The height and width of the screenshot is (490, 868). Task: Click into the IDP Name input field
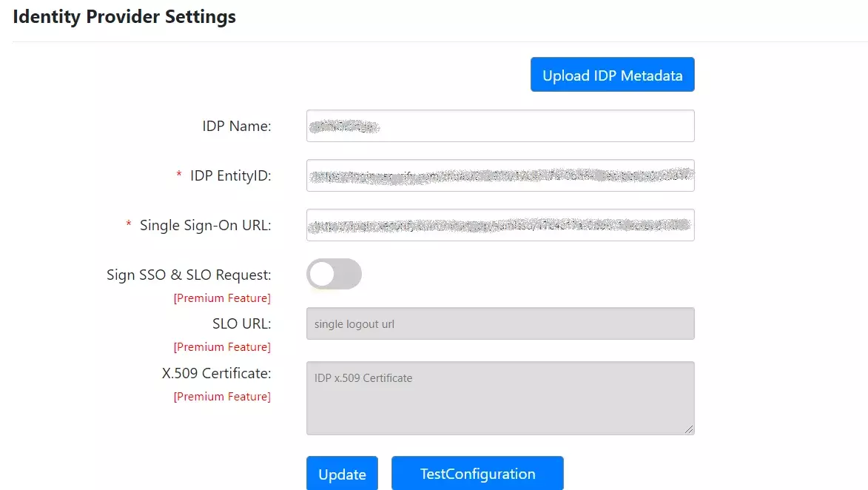pos(500,126)
